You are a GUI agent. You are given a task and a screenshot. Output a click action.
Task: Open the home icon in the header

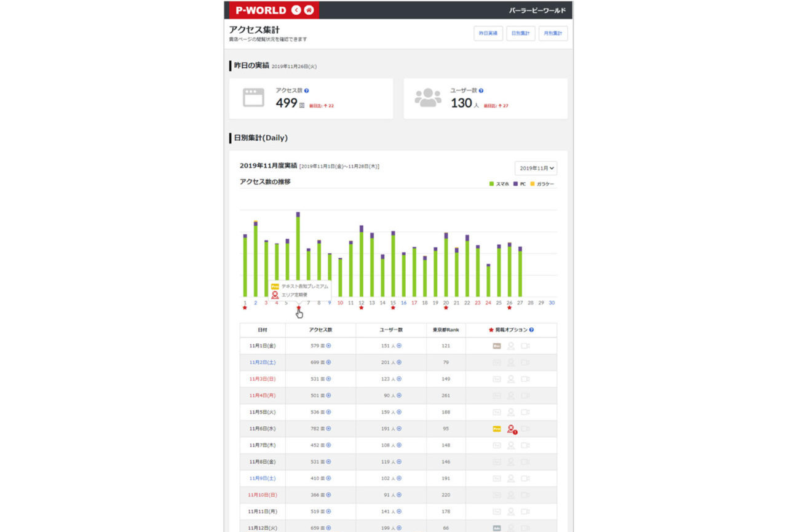(x=309, y=10)
